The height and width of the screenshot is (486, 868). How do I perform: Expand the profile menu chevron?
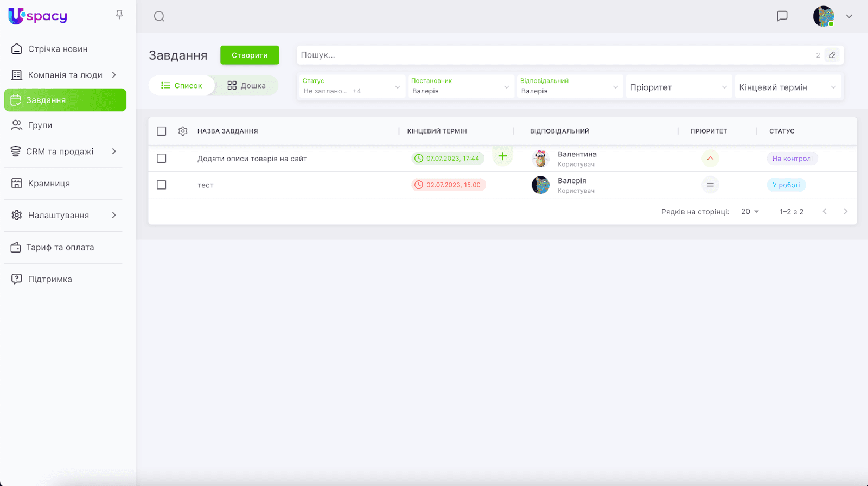(x=849, y=16)
